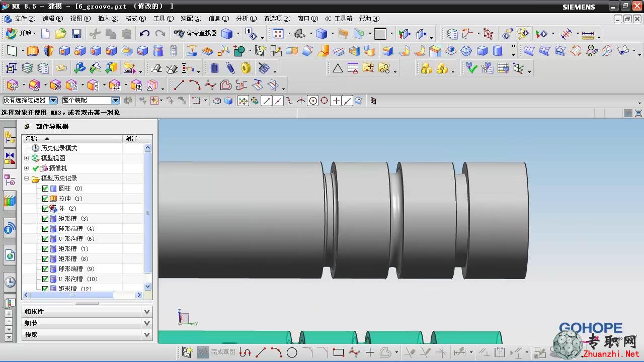This screenshot has width=644, height=362.
Task: Undo the last action
Action: [144, 34]
